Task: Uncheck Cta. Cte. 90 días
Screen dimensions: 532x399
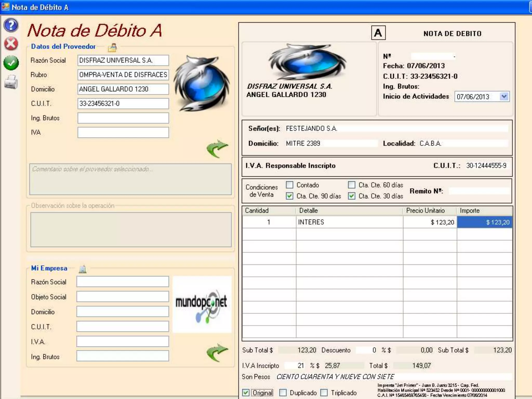Action: click(290, 196)
